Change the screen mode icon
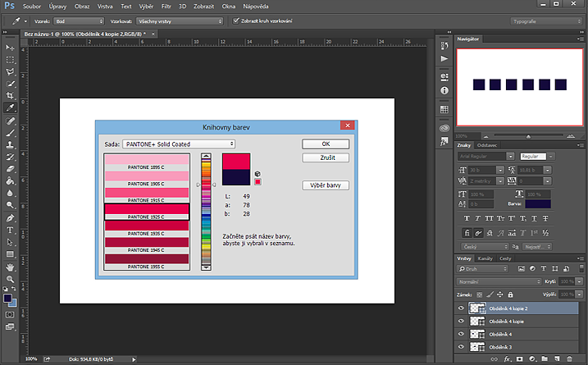This screenshot has height=365, width=588. click(x=10, y=326)
